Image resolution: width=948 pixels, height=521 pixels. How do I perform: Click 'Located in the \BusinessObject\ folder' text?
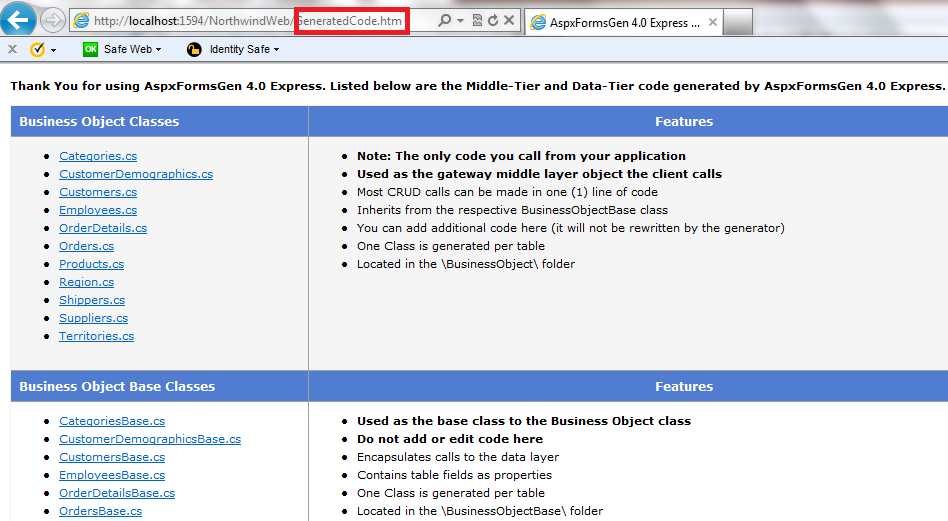point(466,264)
